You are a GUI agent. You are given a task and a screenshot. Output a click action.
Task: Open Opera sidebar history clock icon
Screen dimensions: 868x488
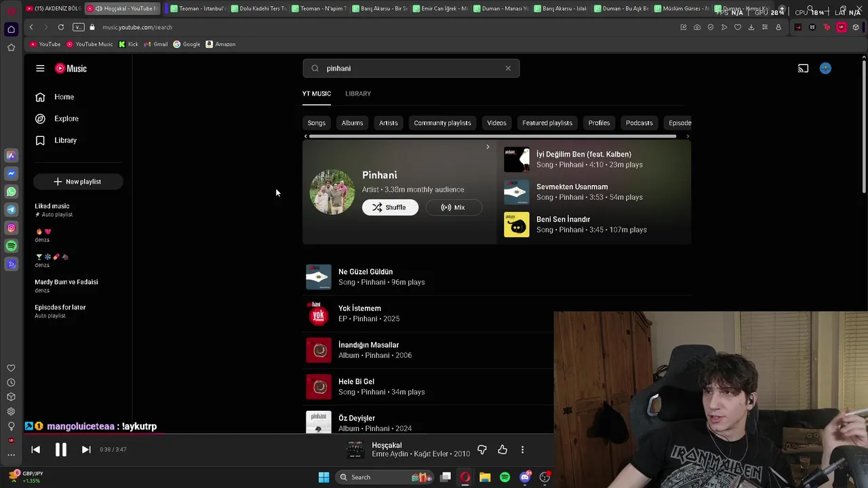pos(11,383)
